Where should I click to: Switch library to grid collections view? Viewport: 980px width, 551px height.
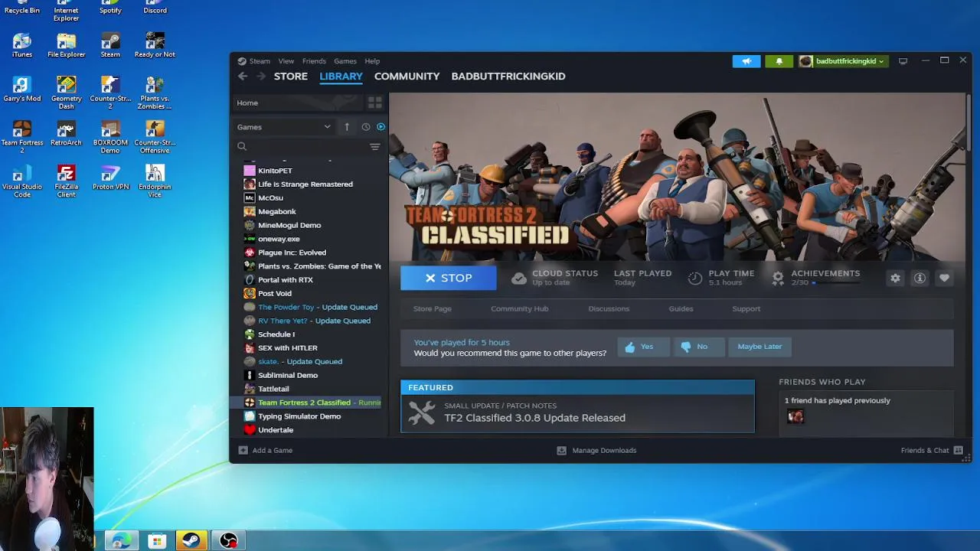(x=374, y=103)
